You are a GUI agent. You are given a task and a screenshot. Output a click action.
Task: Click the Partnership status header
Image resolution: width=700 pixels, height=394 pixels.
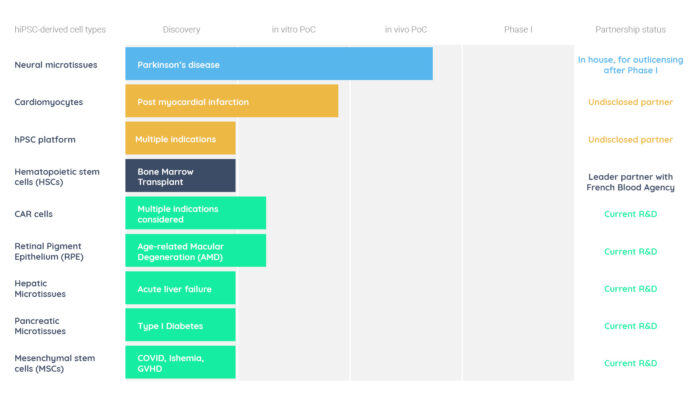click(630, 29)
